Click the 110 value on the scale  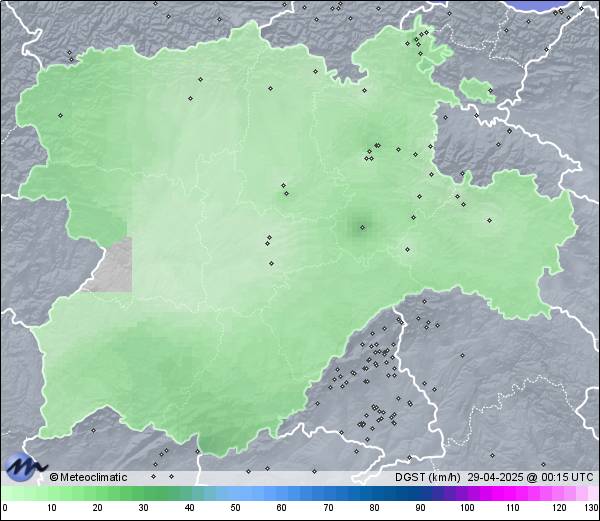tap(513, 508)
